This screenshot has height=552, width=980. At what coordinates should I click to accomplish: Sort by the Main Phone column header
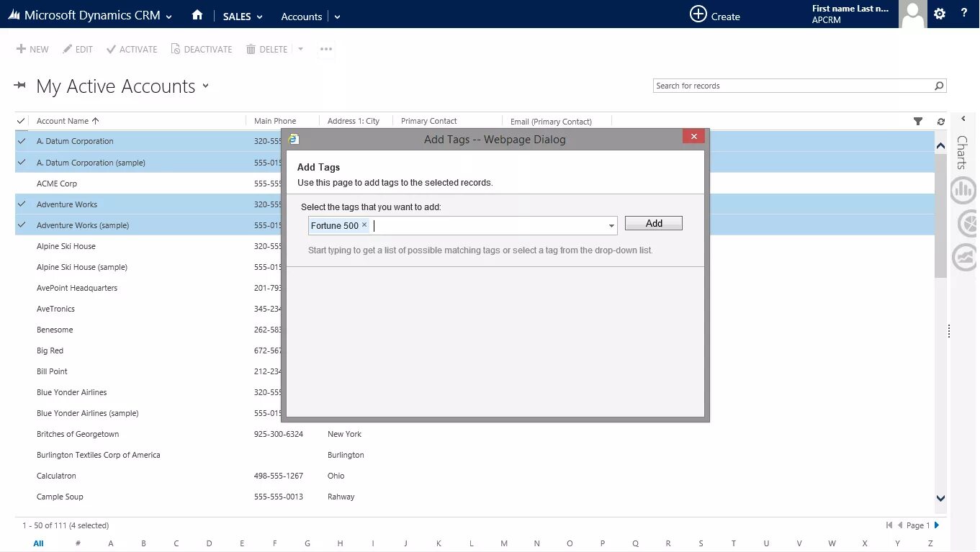[x=275, y=121]
